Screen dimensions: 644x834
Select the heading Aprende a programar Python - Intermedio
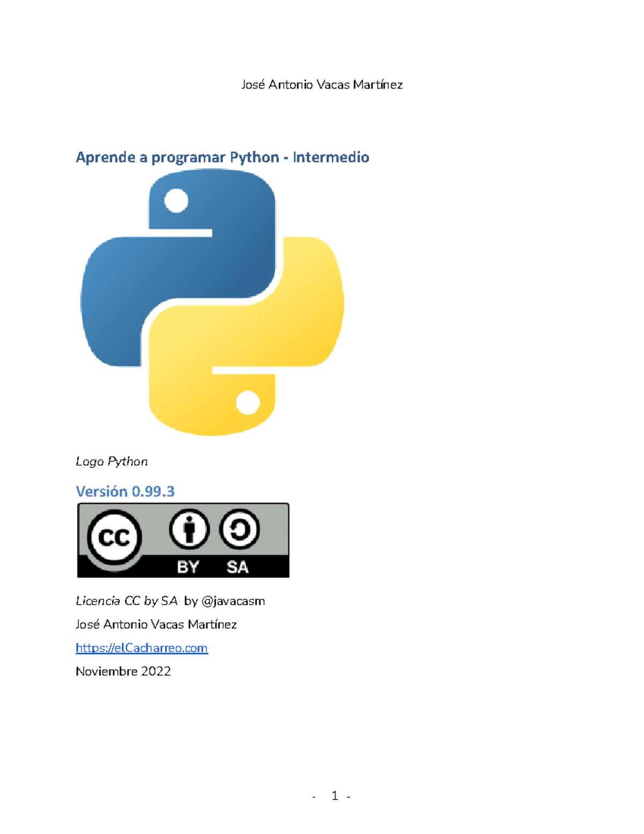(223, 157)
